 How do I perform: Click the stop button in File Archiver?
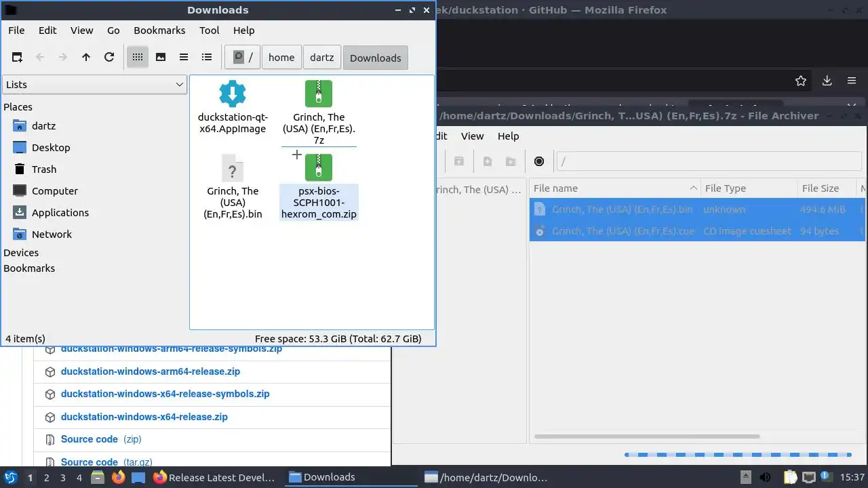click(x=539, y=161)
